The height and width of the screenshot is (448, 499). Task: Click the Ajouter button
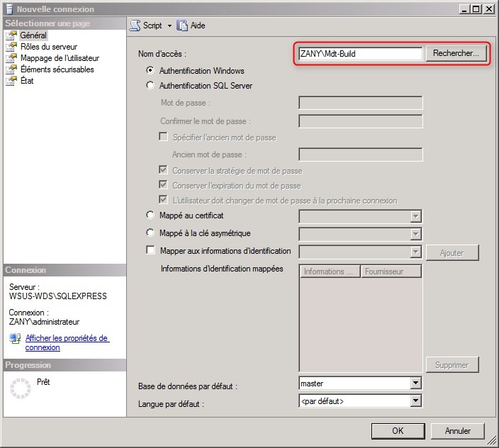[452, 253]
